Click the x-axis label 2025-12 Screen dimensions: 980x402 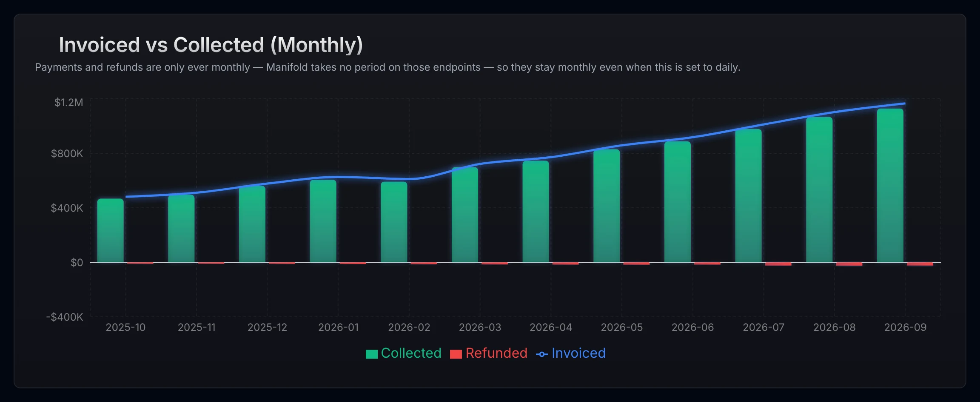tap(268, 327)
